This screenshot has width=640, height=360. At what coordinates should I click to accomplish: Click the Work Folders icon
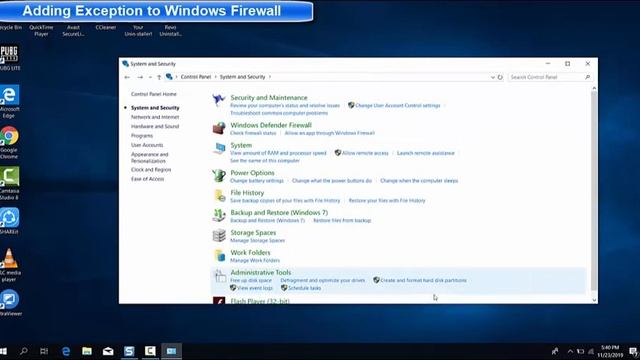[219, 256]
